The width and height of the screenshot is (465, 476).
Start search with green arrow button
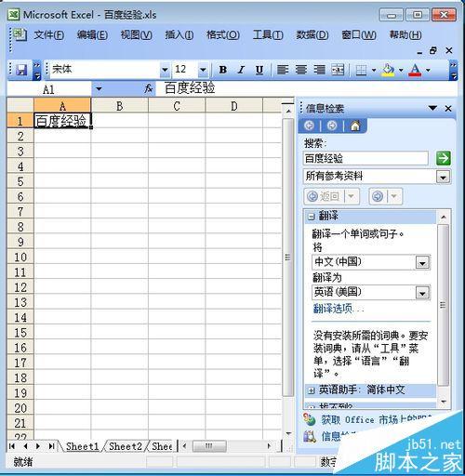coord(444,158)
